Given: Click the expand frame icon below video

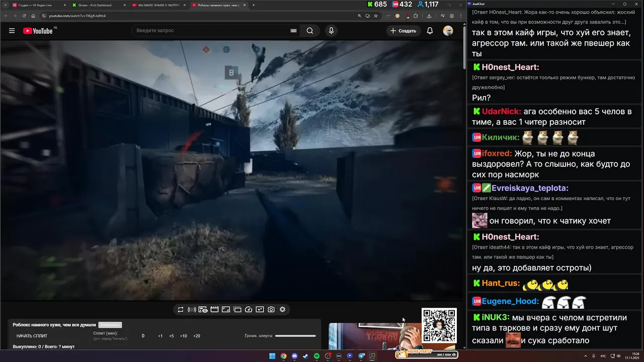Looking at the screenshot, I should click(x=226, y=310).
